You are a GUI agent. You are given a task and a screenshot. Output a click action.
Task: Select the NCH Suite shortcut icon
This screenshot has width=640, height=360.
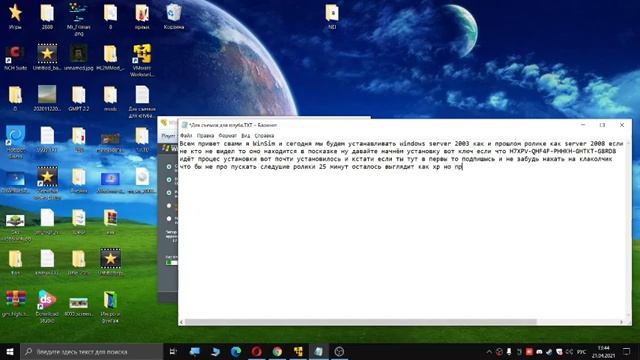(15, 58)
